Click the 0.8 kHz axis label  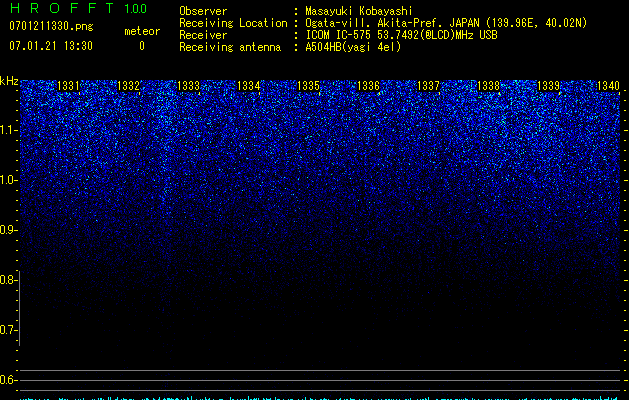coord(7,280)
